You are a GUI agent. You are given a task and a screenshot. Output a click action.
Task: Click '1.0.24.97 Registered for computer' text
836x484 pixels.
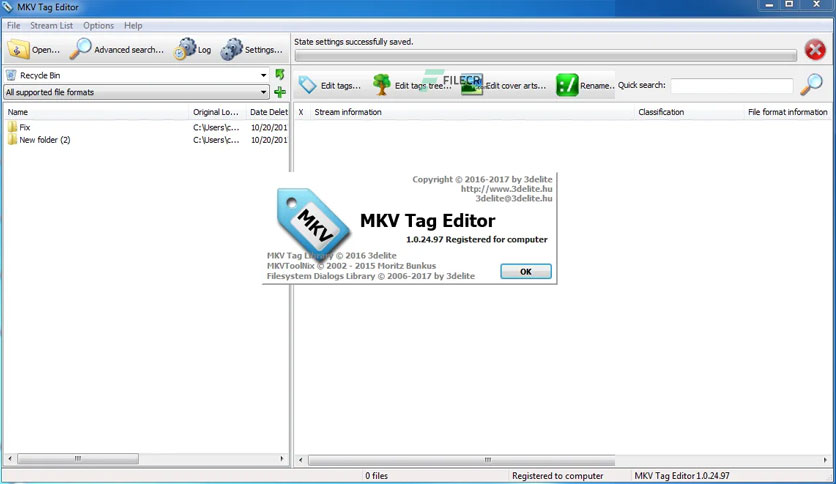pos(477,239)
